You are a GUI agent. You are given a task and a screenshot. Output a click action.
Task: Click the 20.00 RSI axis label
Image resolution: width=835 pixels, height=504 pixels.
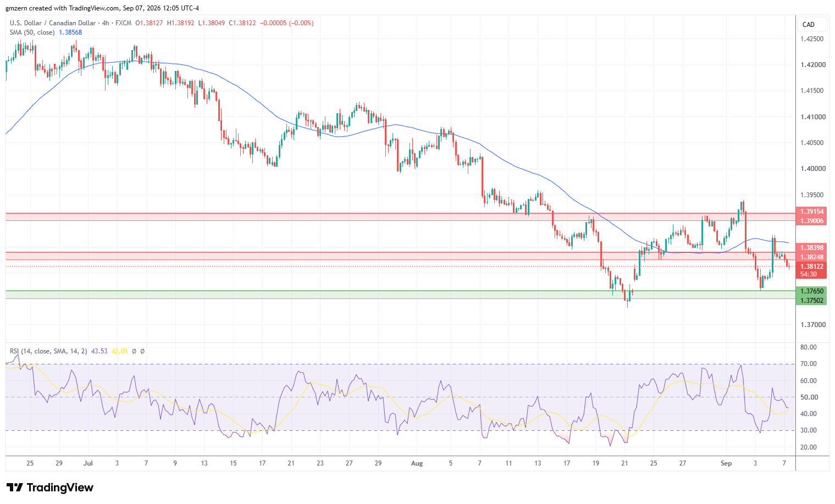pyautogui.click(x=809, y=447)
